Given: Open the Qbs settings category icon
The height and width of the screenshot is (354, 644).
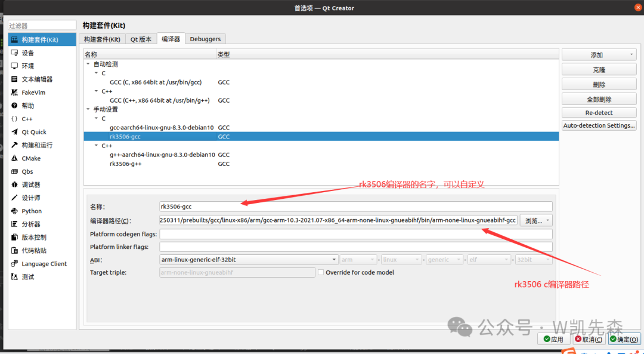Looking at the screenshot, I should point(15,171).
